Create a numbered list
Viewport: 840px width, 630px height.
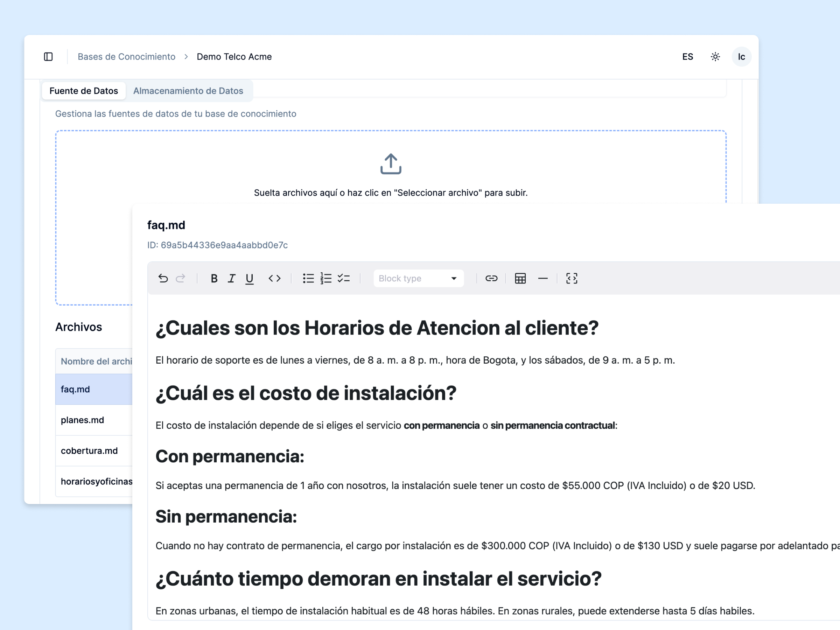(325, 278)
